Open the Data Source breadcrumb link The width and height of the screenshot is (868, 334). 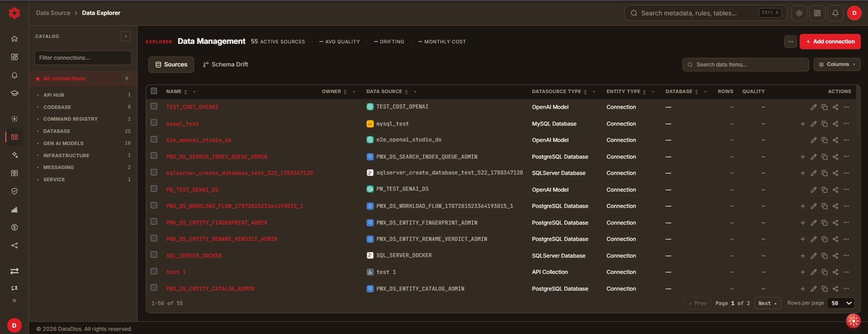53,13
